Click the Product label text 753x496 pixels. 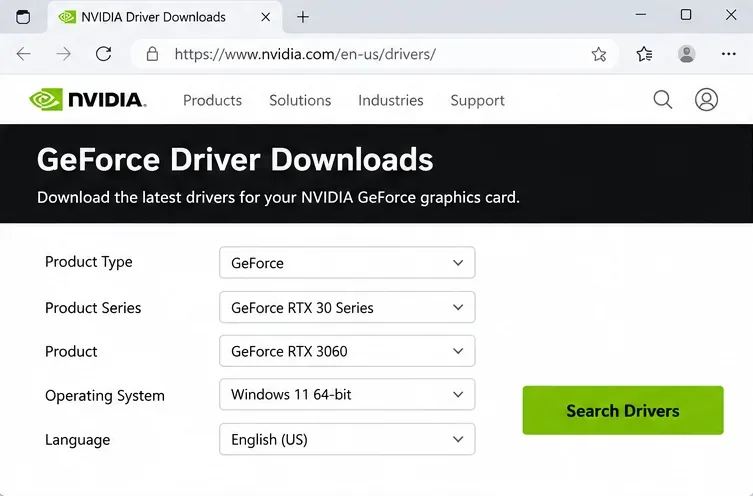[71, 351]
